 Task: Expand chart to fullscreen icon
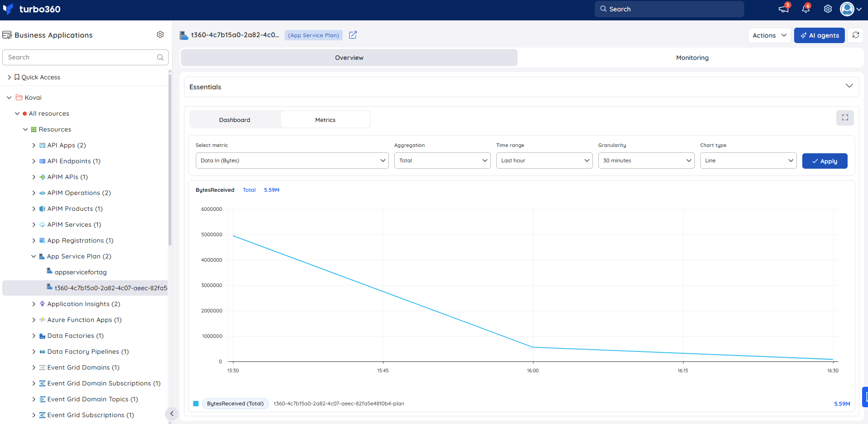(845, 117)
